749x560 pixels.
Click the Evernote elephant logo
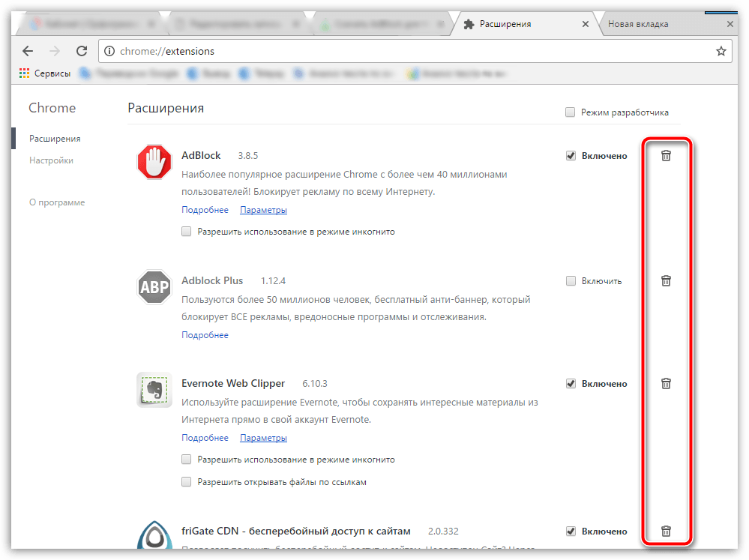tap(154, 390)
